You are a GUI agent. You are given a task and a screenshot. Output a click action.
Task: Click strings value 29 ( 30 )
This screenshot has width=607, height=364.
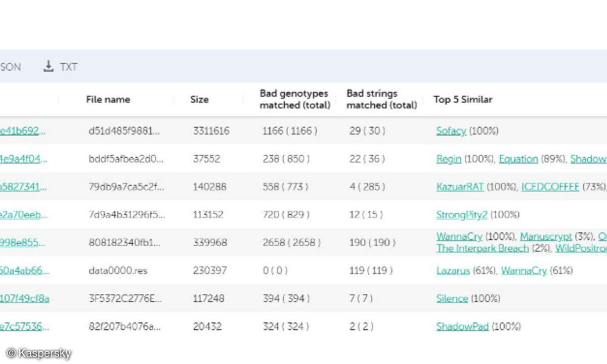(x=367, y=131)
